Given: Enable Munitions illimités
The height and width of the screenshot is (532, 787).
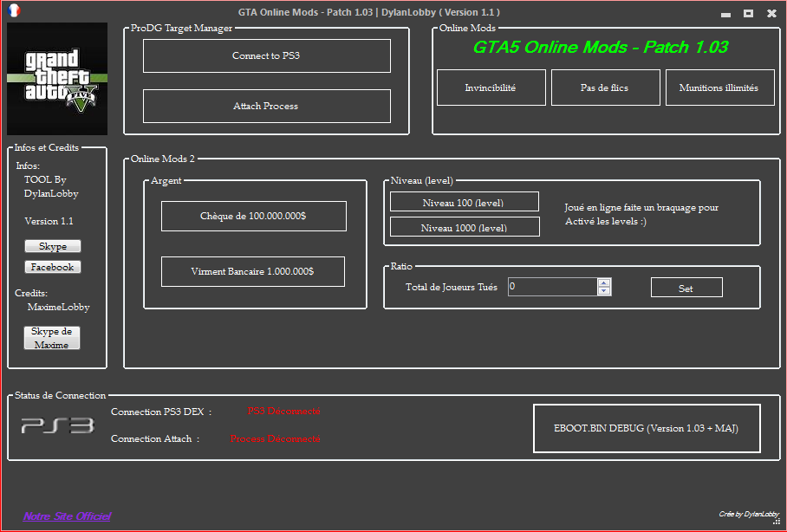Looking at the screenshot, I should (719, 88).
